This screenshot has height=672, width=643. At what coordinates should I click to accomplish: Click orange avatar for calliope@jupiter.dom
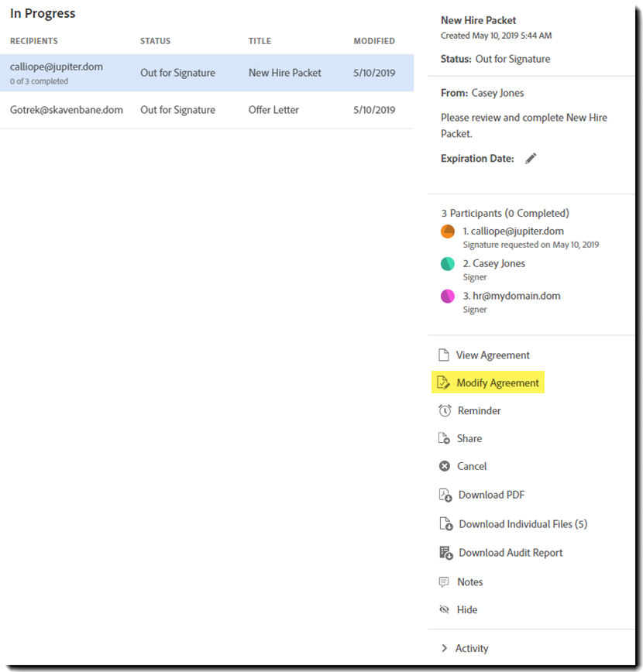point(448,231)
